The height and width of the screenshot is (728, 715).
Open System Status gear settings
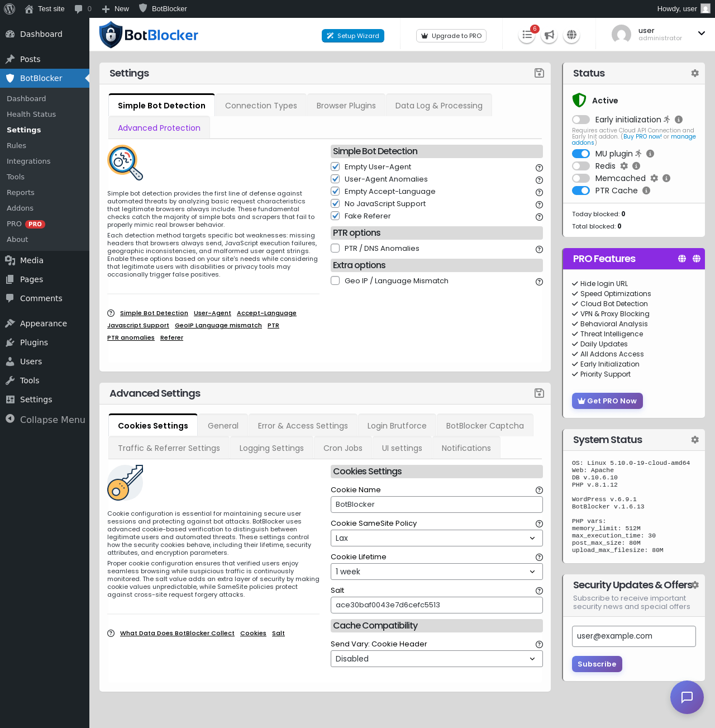(695, 440)
